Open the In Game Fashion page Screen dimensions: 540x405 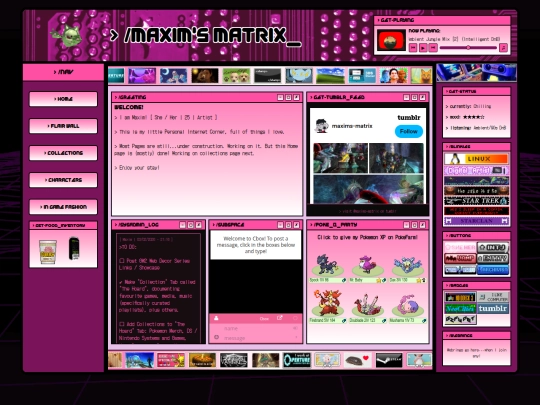(63, 207)
